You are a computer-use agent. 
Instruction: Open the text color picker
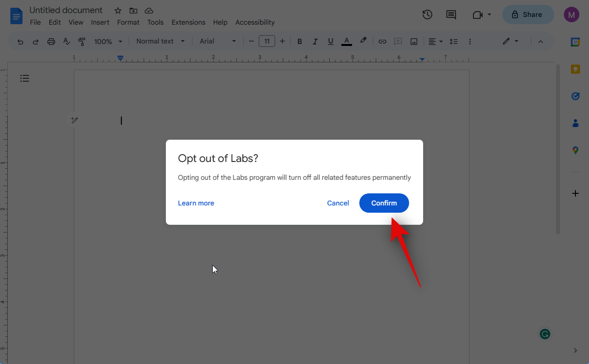346,42
